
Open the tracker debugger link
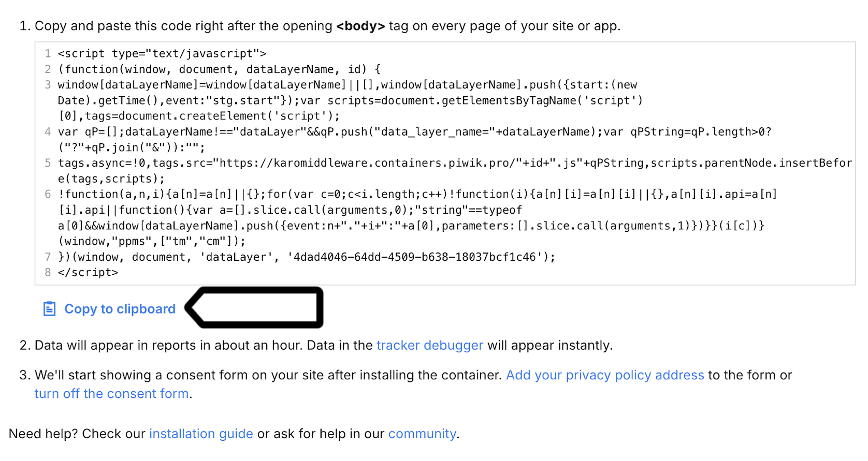pyautogui.click(x=429, y=345)
